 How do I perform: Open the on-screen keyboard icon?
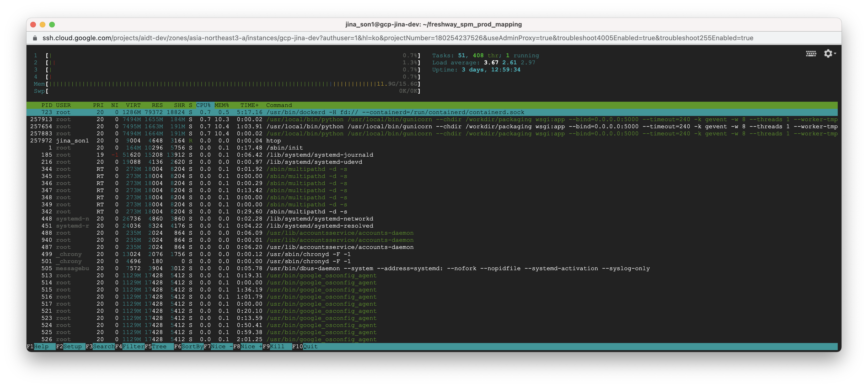(x=811, y=54)
